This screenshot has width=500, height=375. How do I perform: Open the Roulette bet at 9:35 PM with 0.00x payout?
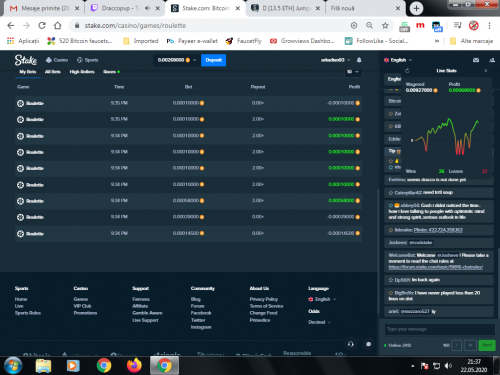[188, 103]
